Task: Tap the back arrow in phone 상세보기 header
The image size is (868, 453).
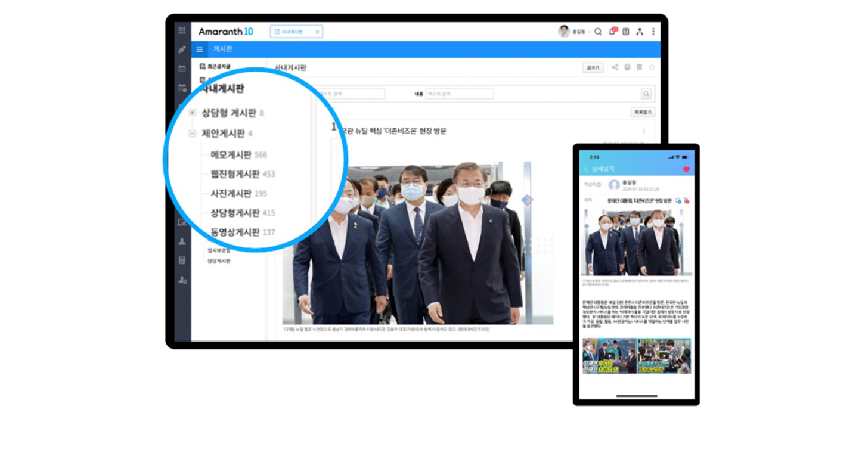Action: point(586,169)
